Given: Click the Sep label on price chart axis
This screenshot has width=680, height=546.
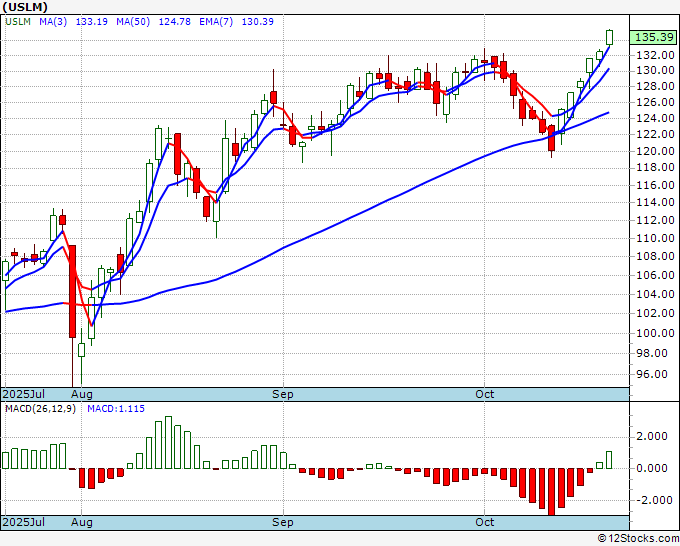Looking at the screenshot, I should point(283,394).
